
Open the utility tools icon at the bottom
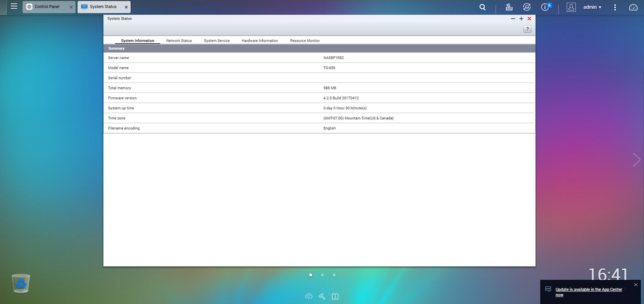pyautogui.click(x=322, y=296)
